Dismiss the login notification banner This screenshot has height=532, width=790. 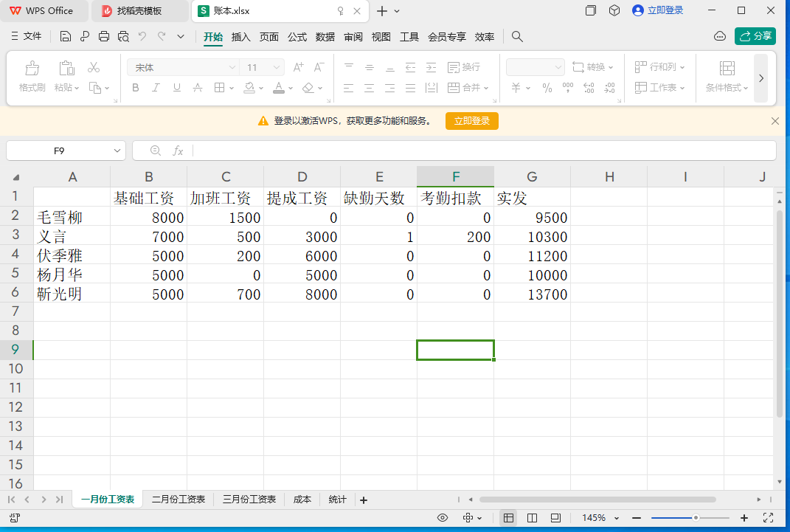tap(775, 121)
